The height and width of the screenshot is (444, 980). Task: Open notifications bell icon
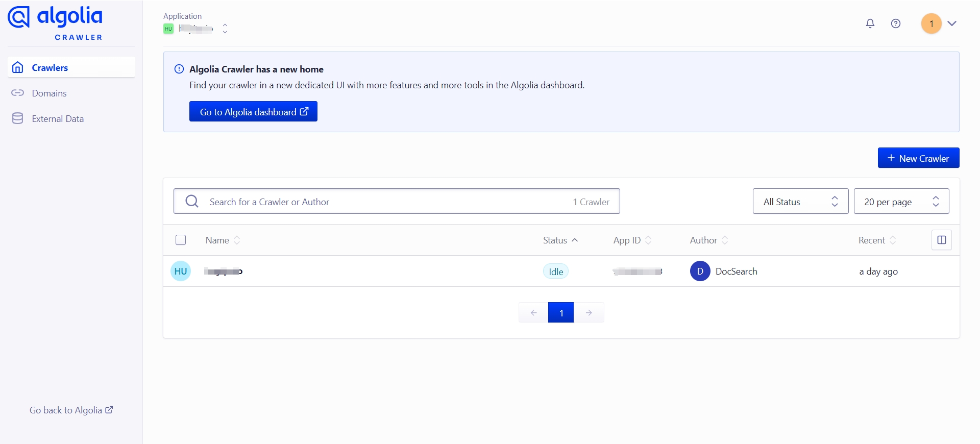(x=870, y=23)
